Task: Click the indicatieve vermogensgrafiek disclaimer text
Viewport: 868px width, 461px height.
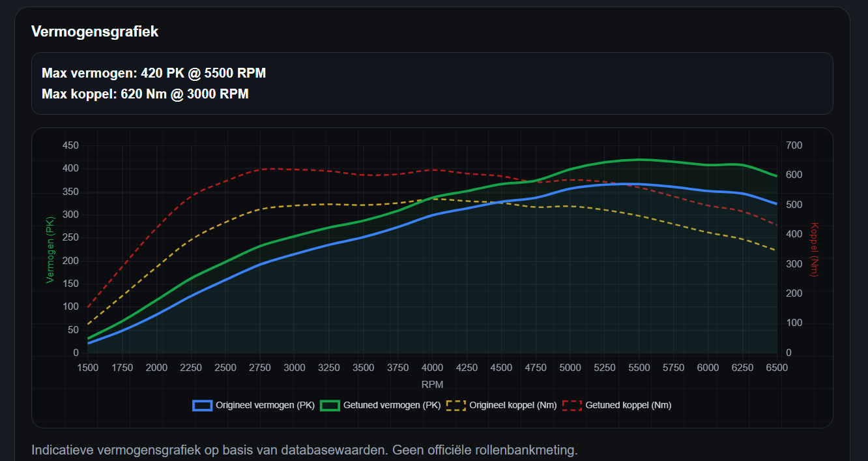Action: coord(304,450)
